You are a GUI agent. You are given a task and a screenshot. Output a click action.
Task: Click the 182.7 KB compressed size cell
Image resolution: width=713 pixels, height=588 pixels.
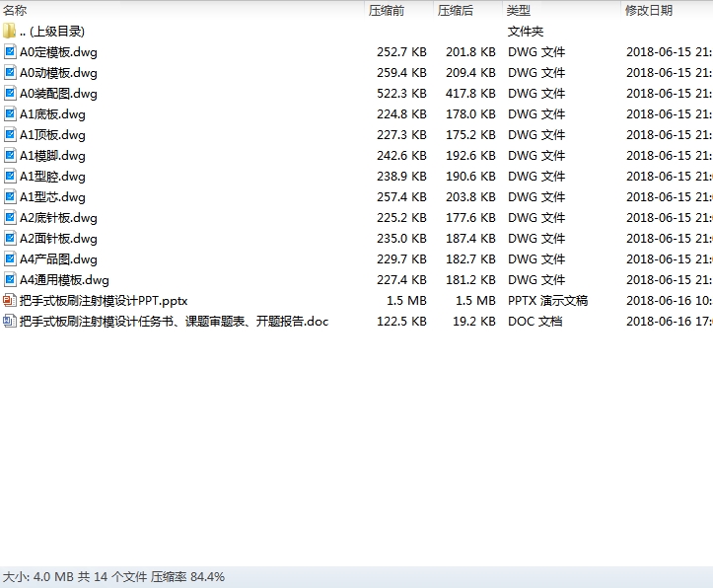[470, 258]
